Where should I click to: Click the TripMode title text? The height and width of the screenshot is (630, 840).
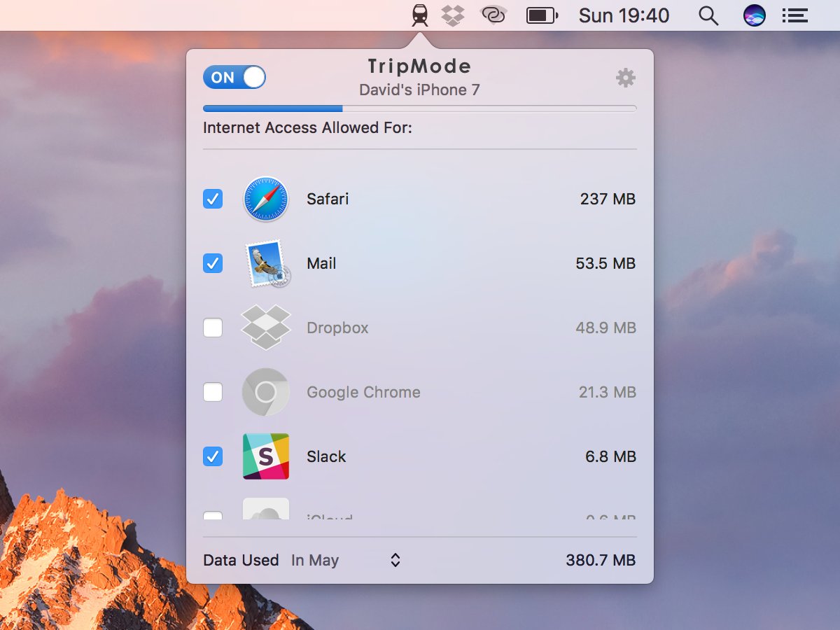click(x=420, y=66)
